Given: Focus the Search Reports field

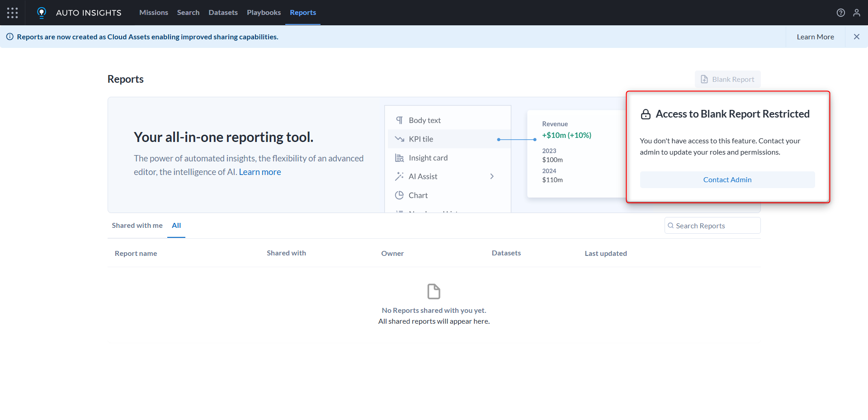Looking at the screenshot, I should (712, 226).
